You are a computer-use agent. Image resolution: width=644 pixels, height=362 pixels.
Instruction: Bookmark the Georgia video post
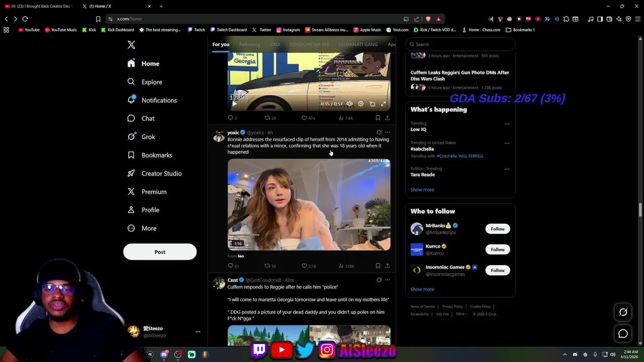tap(378, 118)
